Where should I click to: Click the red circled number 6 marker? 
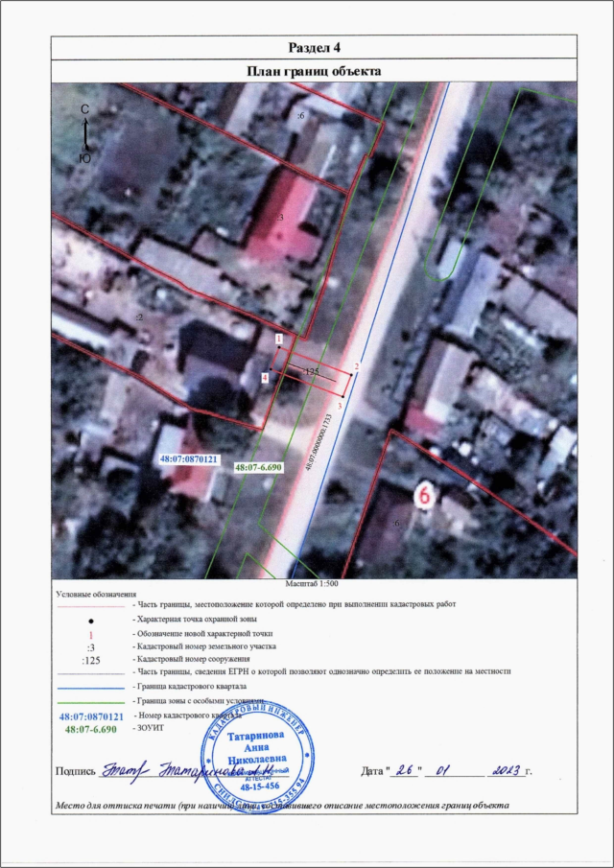pyautogui.click(x=421, y=496)
